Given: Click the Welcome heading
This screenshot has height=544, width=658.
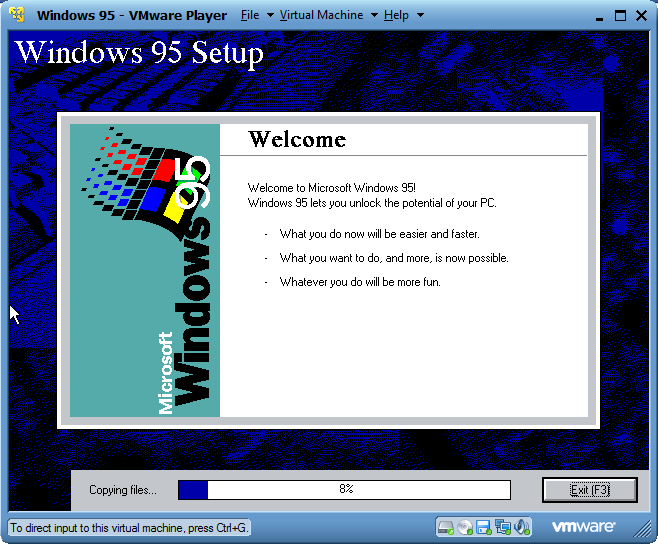Looking at the screenshot, I should [x=297, y=139].
